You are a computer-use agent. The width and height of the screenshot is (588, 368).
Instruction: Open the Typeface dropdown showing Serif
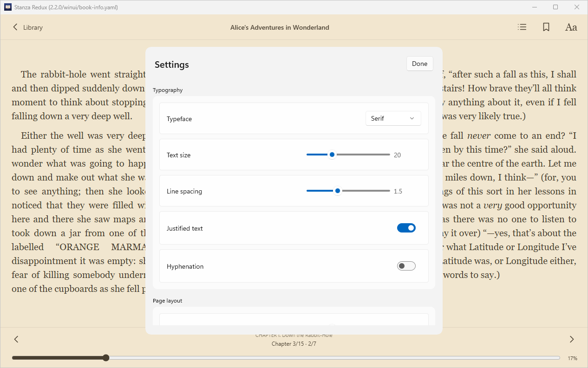393,118
